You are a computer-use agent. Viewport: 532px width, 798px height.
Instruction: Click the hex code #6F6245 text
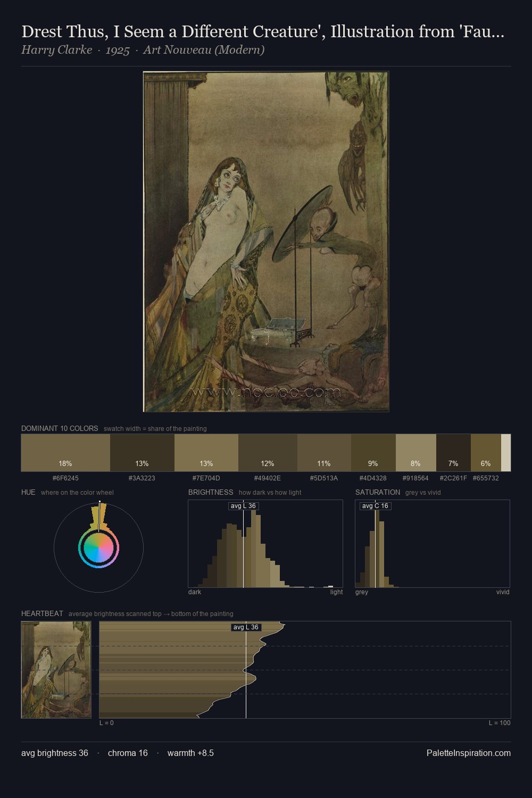[65, 478]
